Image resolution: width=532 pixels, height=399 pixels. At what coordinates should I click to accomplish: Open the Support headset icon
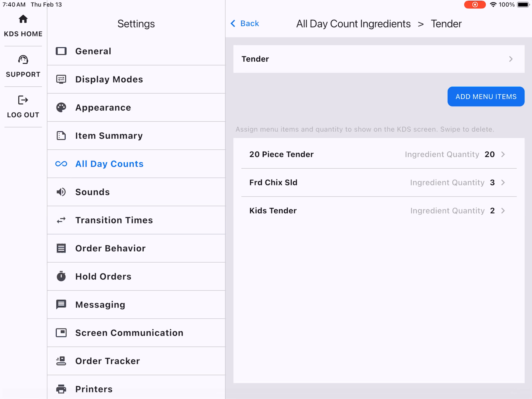(x=23, y=59)
